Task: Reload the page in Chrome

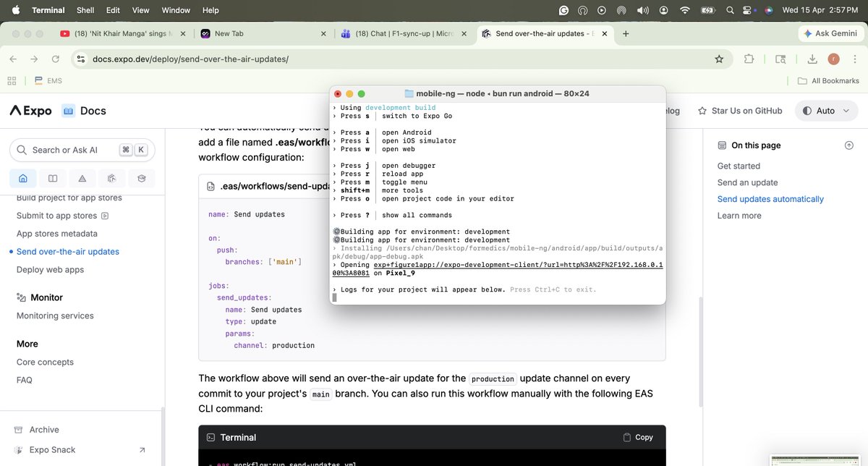Action: tap(56, 59)
